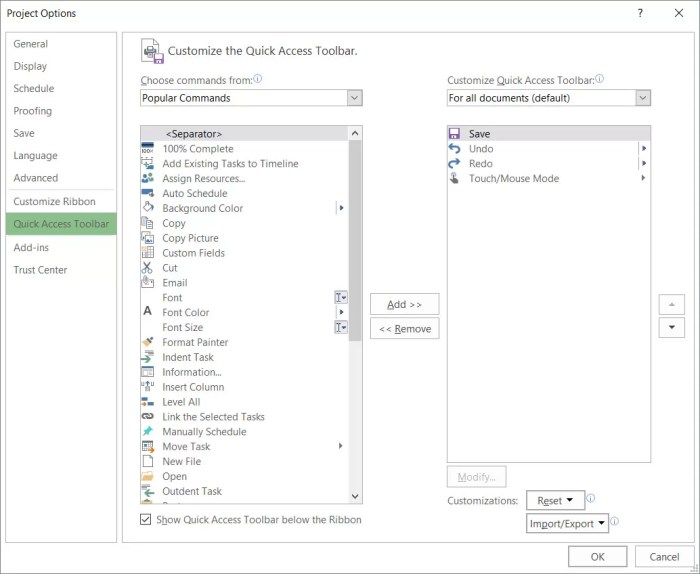Open the Import/Export dropdown button

567,524
